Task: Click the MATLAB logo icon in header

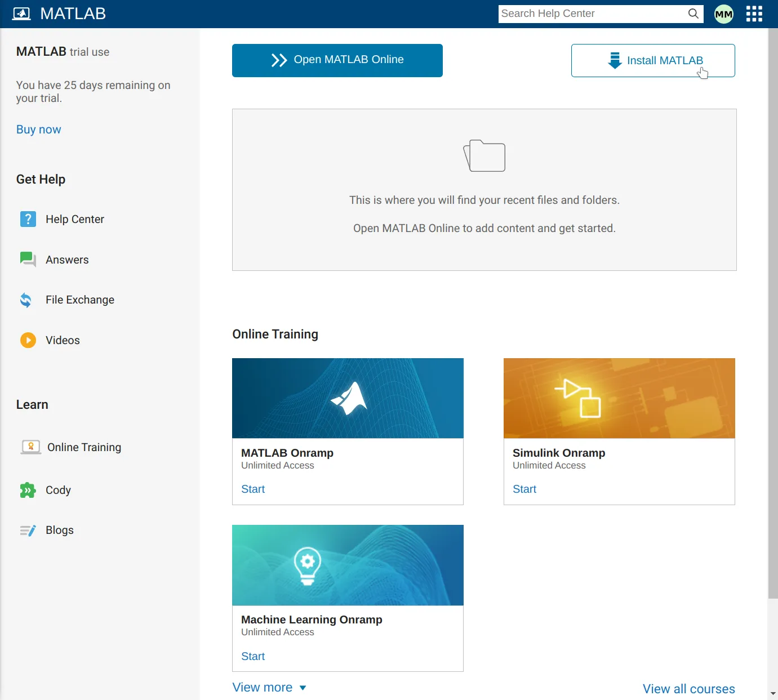Action: pos(21,14)
